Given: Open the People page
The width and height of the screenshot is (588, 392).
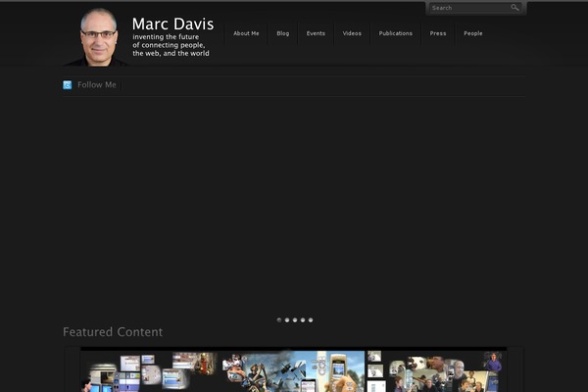Looking at the screenshot, I should coord(473,33).
